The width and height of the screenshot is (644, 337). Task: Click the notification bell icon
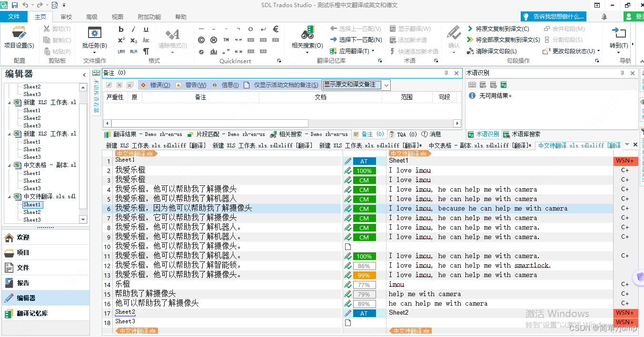pos(604,17)
